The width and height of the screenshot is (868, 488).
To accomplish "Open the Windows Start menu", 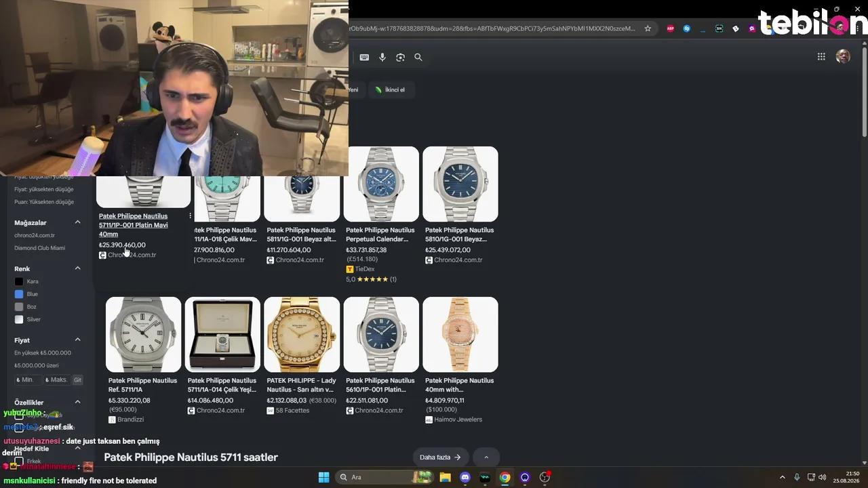I will coord(323,477).
